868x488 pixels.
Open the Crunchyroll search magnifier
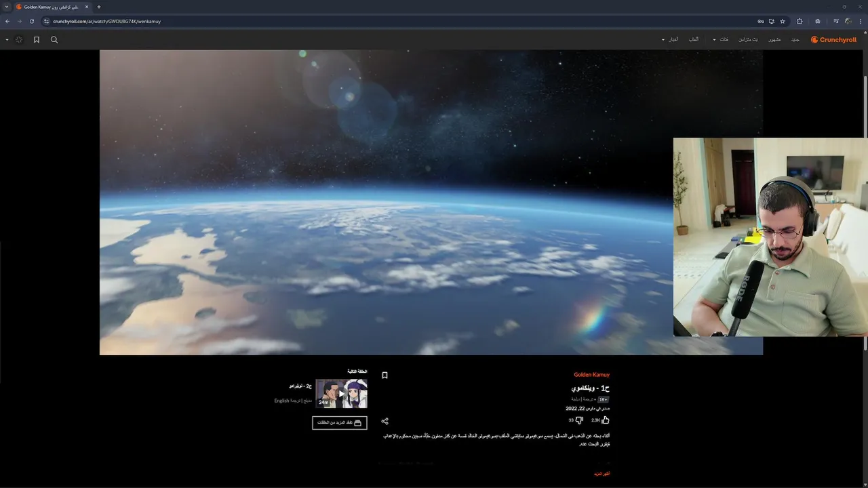tap(54, 40)
